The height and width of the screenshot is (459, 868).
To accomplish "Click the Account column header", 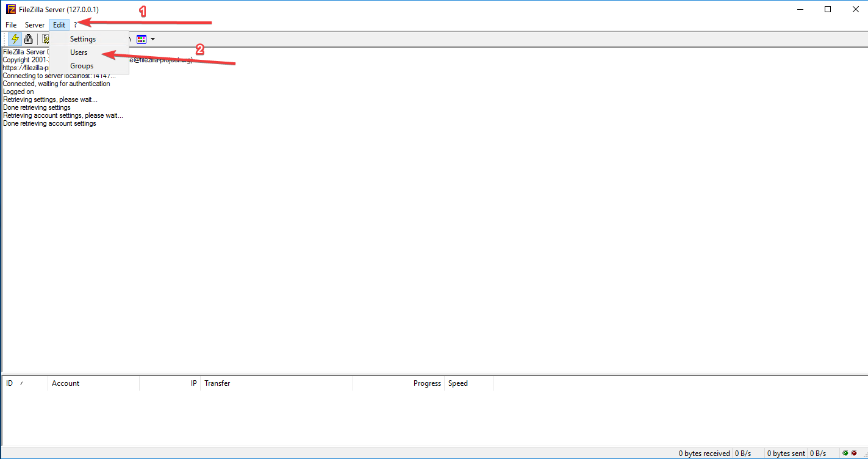I will [x=93, y=383].
